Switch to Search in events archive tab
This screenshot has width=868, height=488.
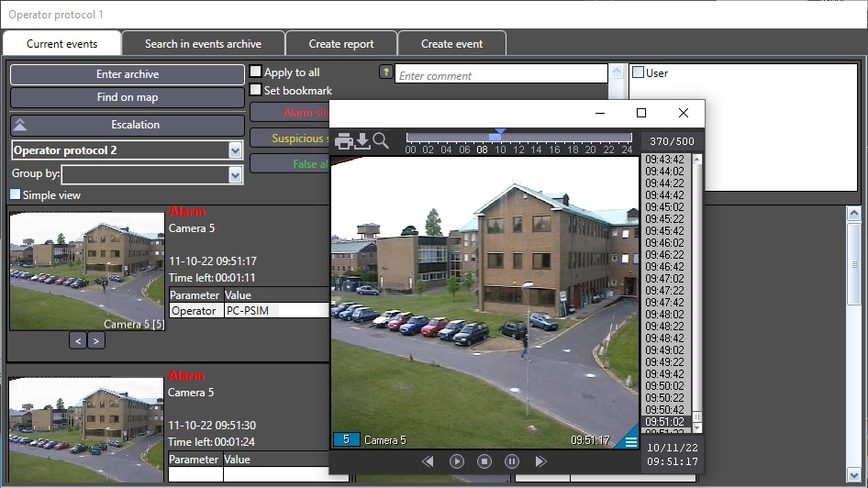tap(203, 43)
